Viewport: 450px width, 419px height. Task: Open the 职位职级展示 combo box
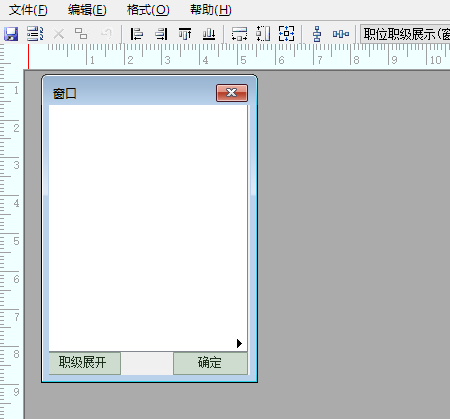tap(405, 34)
